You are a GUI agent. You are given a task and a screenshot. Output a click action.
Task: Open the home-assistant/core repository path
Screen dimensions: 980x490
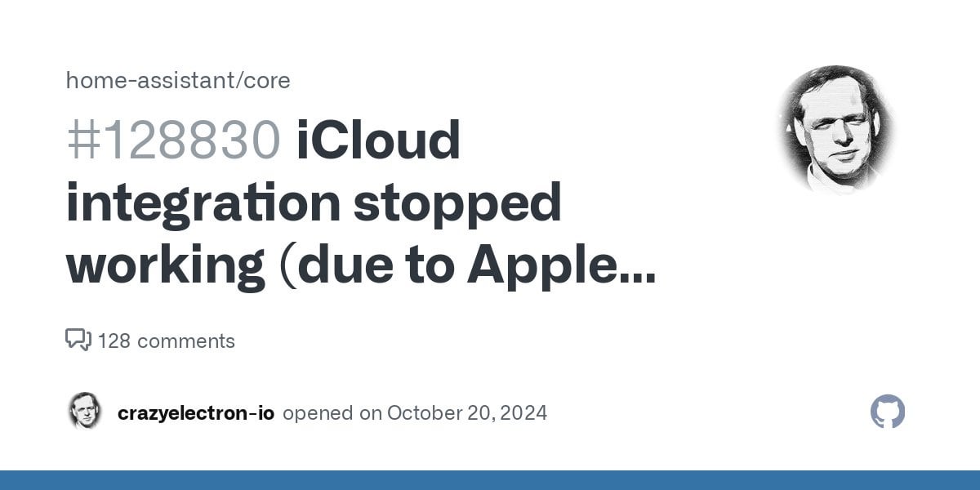point(178,80)
